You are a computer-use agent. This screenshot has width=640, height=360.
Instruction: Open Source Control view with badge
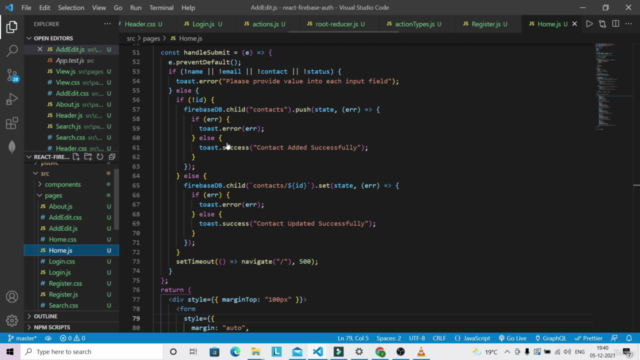point(12,75)
